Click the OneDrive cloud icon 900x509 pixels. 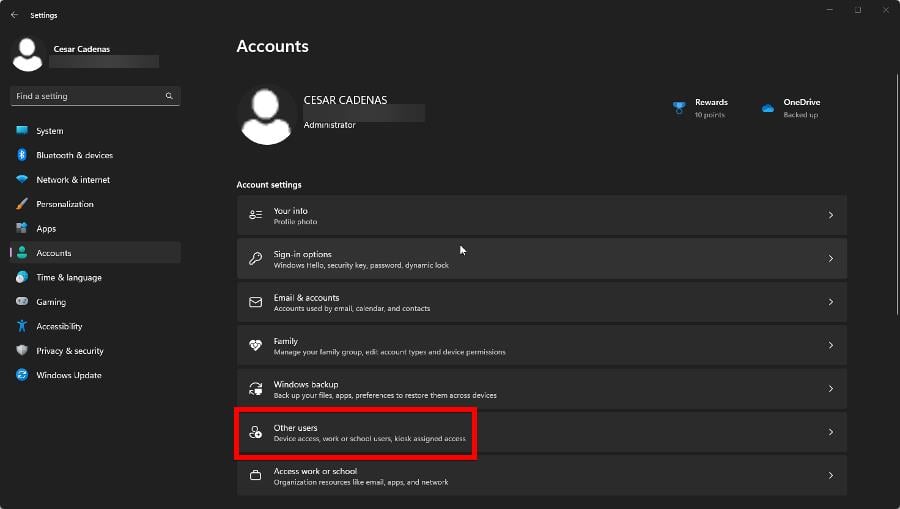pyautogui.click(x=768, y=108)
